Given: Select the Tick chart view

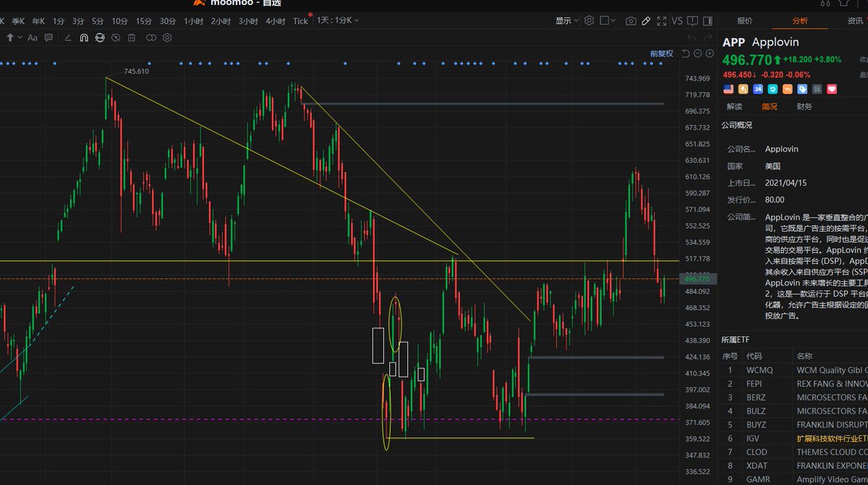Looking at the screenshot, I should [300, 21].
